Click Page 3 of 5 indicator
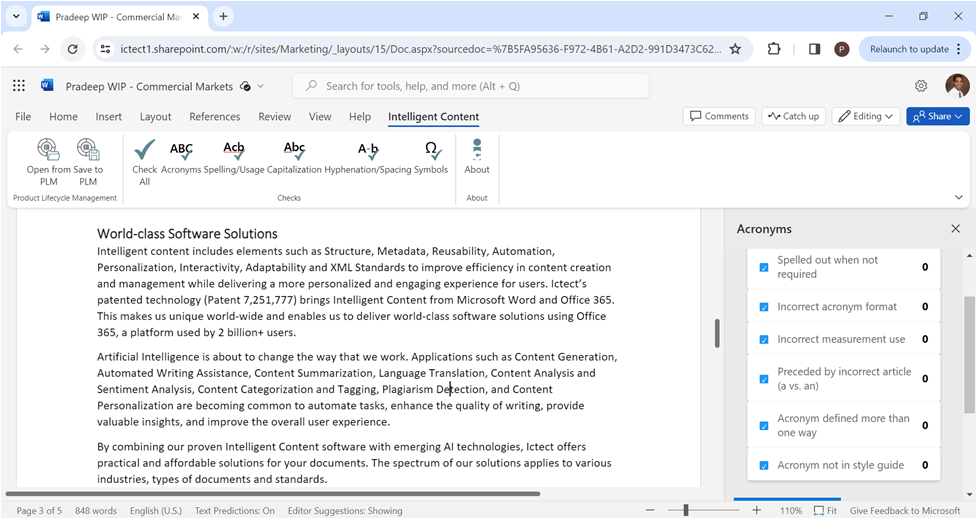 pos(39,511)
